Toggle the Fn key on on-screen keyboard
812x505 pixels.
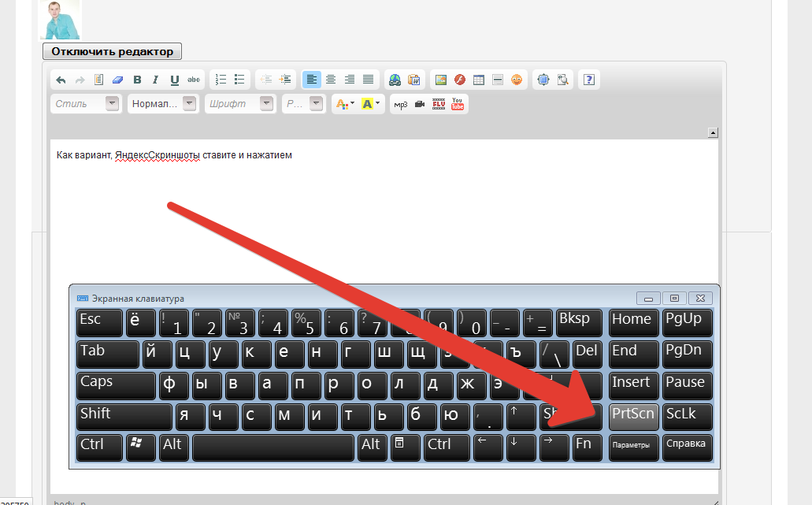coord(588,448)
